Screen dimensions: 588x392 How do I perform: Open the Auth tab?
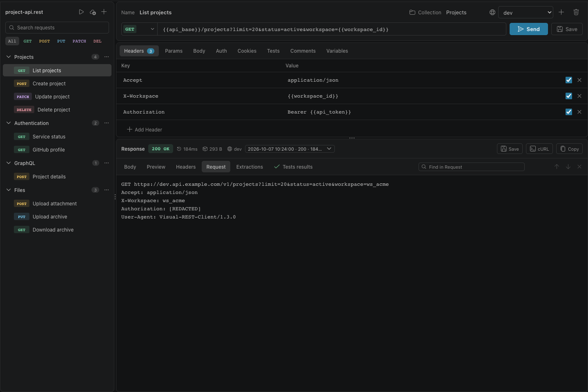(221, 51)
